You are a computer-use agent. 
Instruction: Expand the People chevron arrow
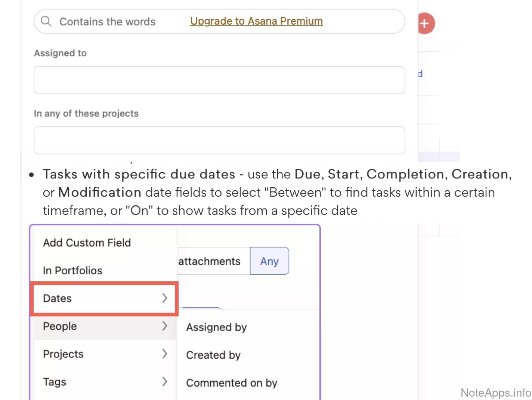tap(164, 326)
